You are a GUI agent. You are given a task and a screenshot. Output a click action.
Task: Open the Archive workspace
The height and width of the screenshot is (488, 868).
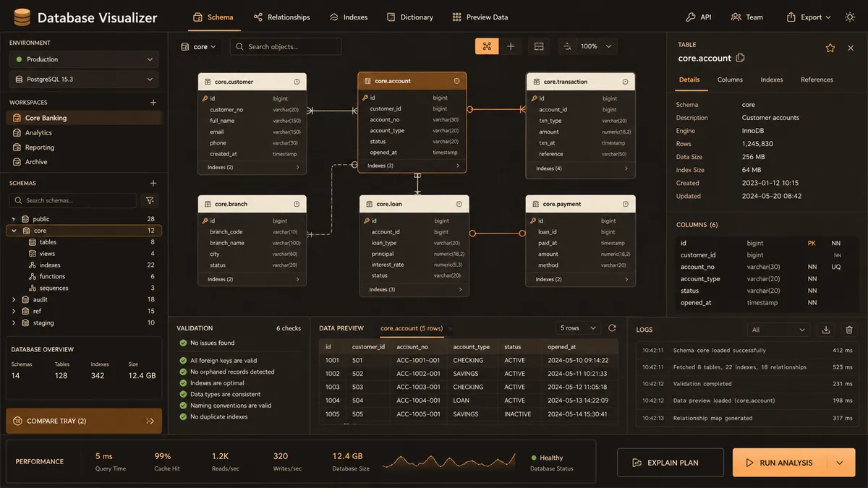(x=84, y=162)
